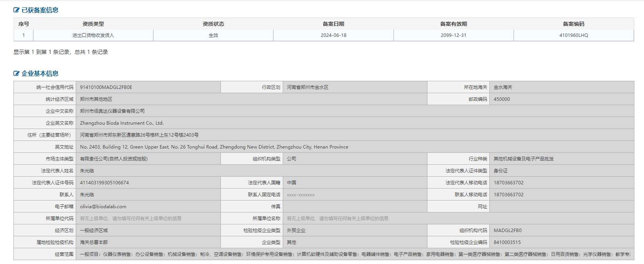Click the edit icon beside 企业基本信息 heading
The width and height of the screenshot is (644, 264).
point(17,74)
